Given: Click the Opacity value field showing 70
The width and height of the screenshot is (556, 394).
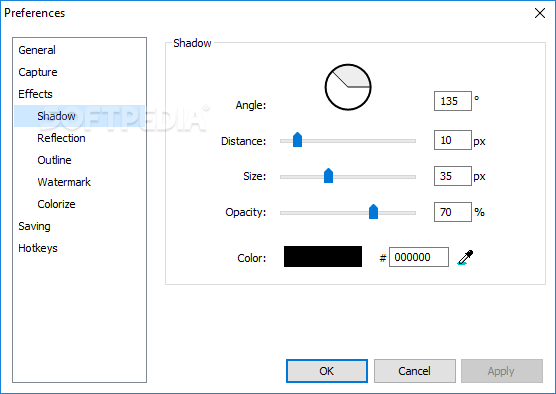Looking at the screenshot, I should coord(453,212).
